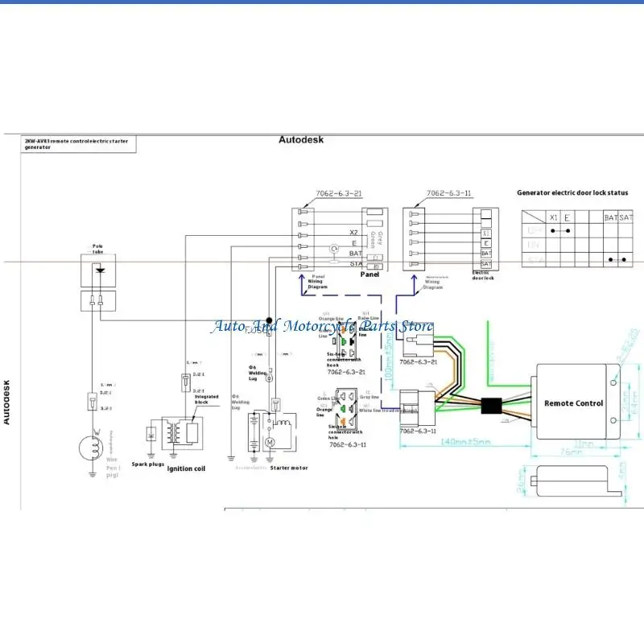
Task: Select the 76mm dimension text
Action: [571, 452]
